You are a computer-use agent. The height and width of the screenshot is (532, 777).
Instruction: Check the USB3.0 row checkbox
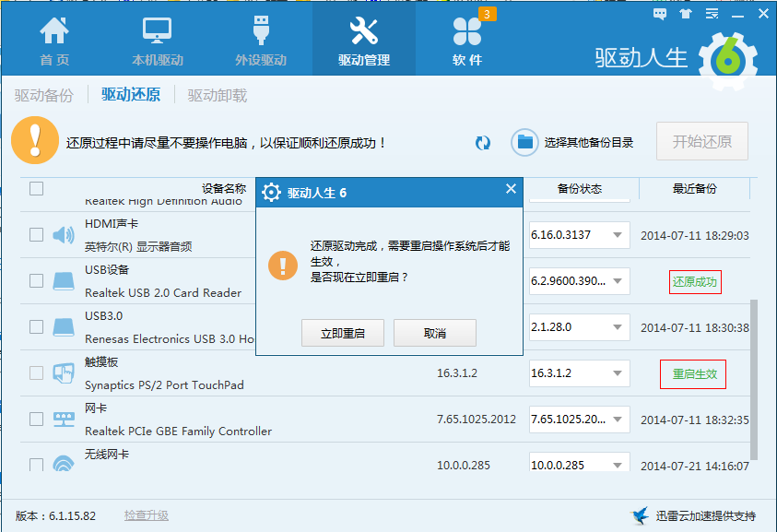pos(36,326)
